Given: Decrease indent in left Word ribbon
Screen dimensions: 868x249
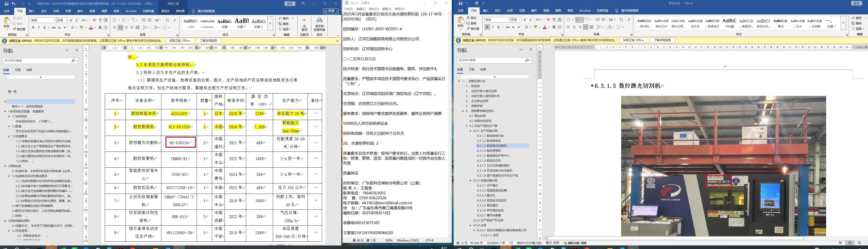Looking at the screenshot, I should (144, 20).
